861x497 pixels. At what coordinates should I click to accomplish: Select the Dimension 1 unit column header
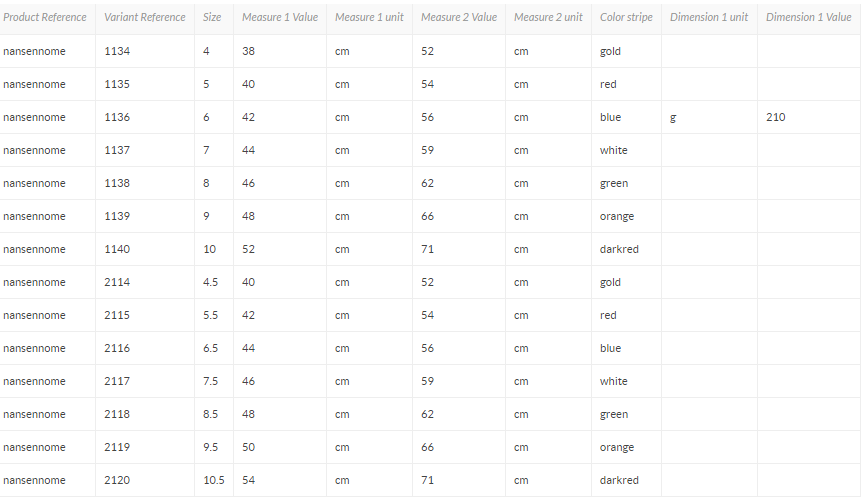(708, 17)
